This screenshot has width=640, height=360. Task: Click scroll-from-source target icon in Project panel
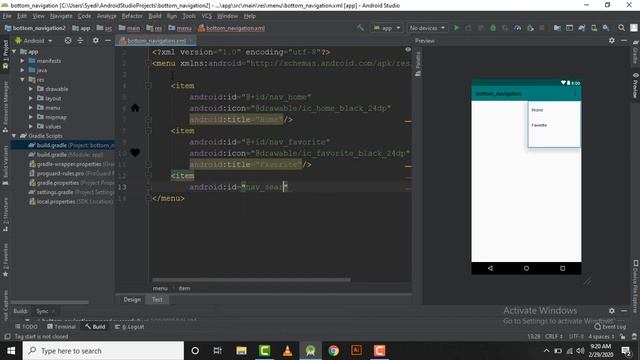click(x=68, y=40)
